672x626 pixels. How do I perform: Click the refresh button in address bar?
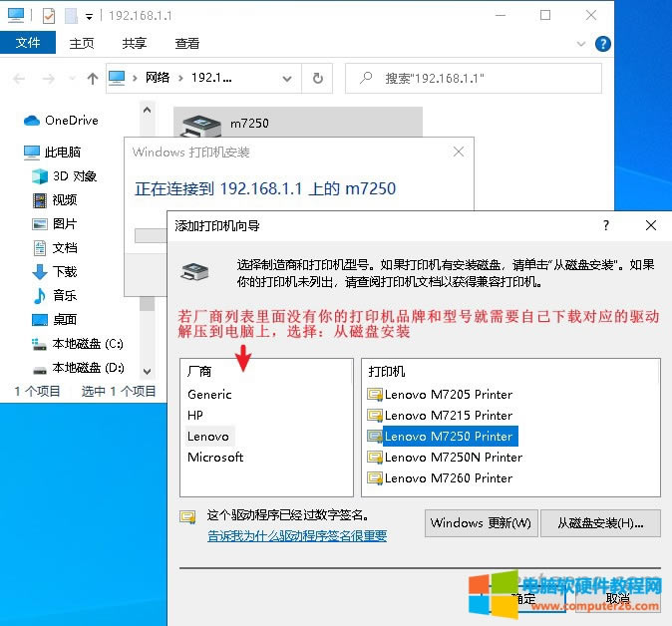click(x=317, y=78)
